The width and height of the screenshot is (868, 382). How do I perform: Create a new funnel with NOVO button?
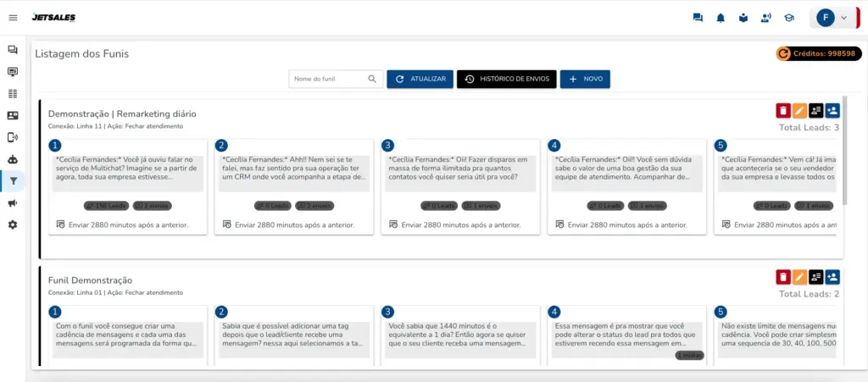585,79
